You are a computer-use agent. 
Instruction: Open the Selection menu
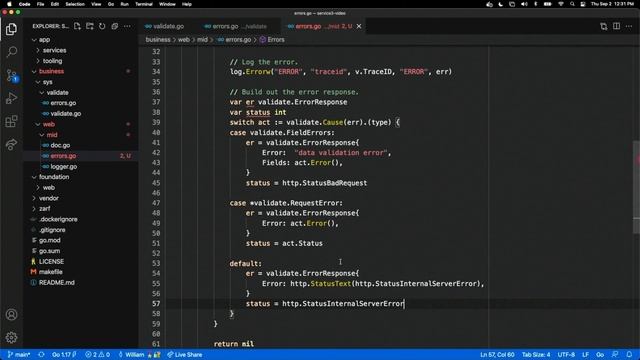pos(75,4)
